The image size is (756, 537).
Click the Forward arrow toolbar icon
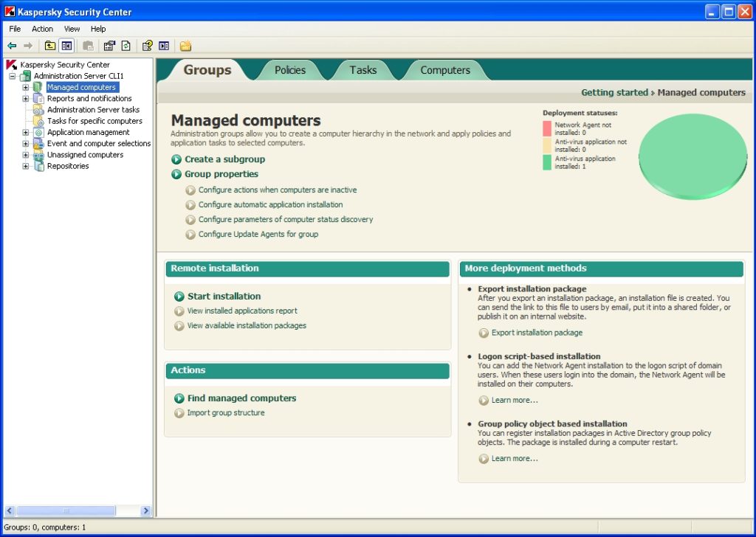tap(28, 46)
